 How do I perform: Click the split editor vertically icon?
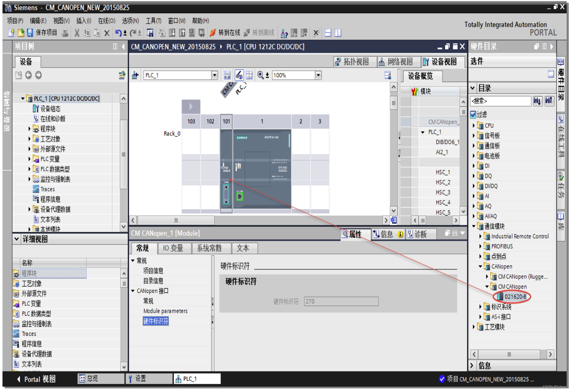338,33
